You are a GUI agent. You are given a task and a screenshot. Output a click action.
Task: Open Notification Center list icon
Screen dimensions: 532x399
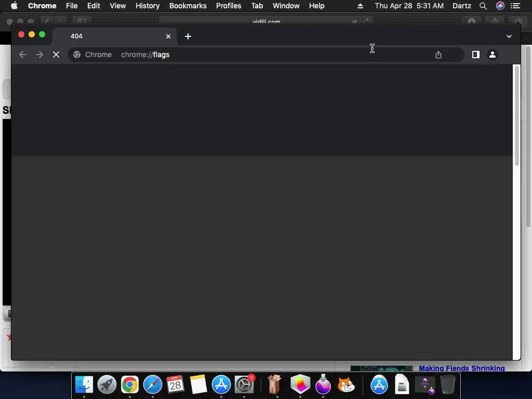tap(515, 6)
